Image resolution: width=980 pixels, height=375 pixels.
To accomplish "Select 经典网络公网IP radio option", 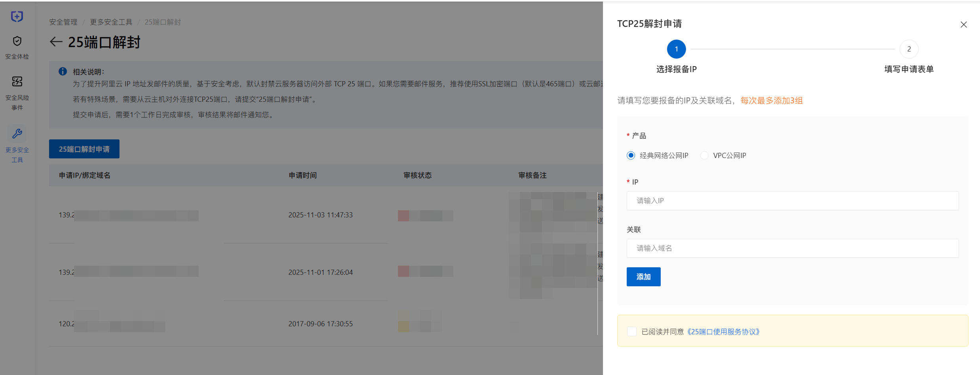I will pyautogui.click(x=631, y=155).
